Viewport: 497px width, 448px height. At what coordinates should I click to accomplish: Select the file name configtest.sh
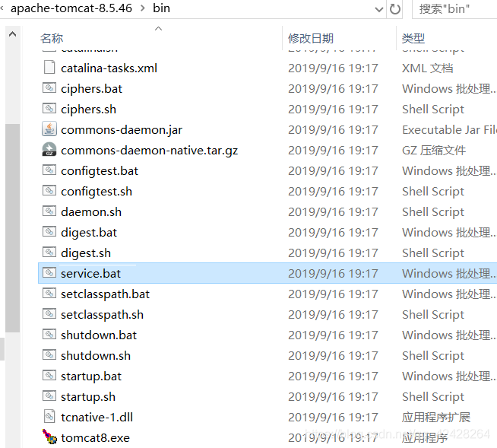click(x=97, y=192)
